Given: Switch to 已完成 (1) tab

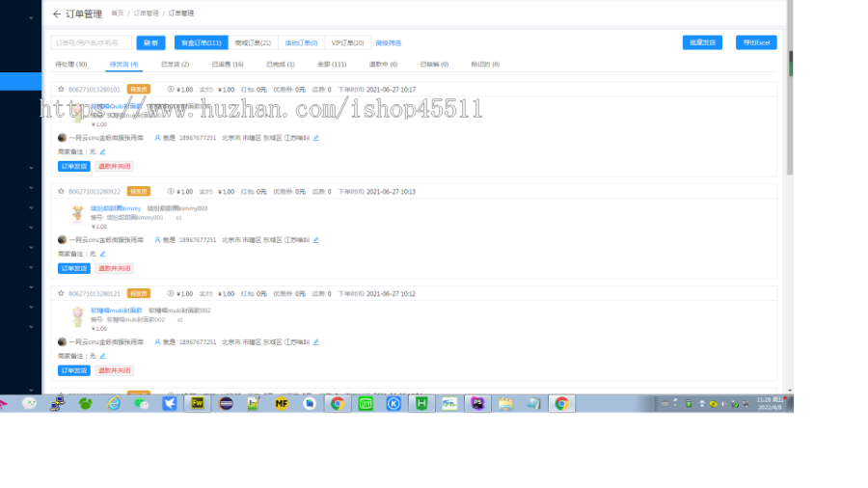Looking at the screenshot, I should point(281,65).
